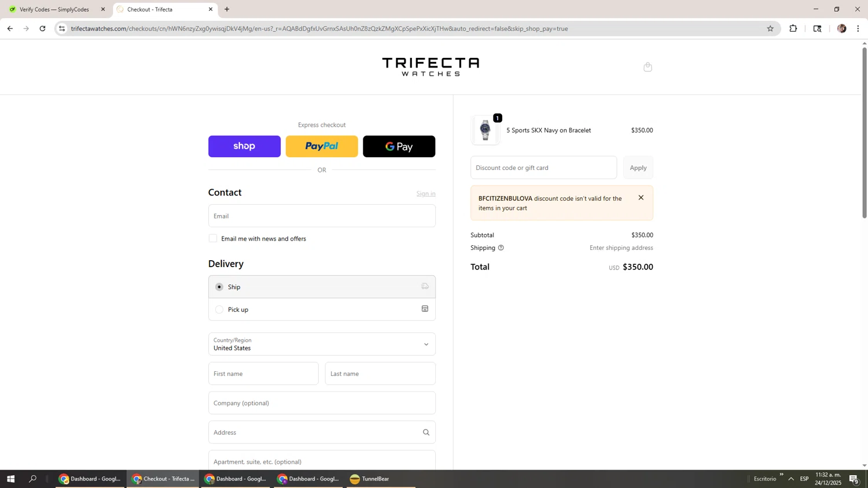The width and height of the screenshot is (868, 488).
Task: Click the Total $350.00 amount
Action: point(638,267)
